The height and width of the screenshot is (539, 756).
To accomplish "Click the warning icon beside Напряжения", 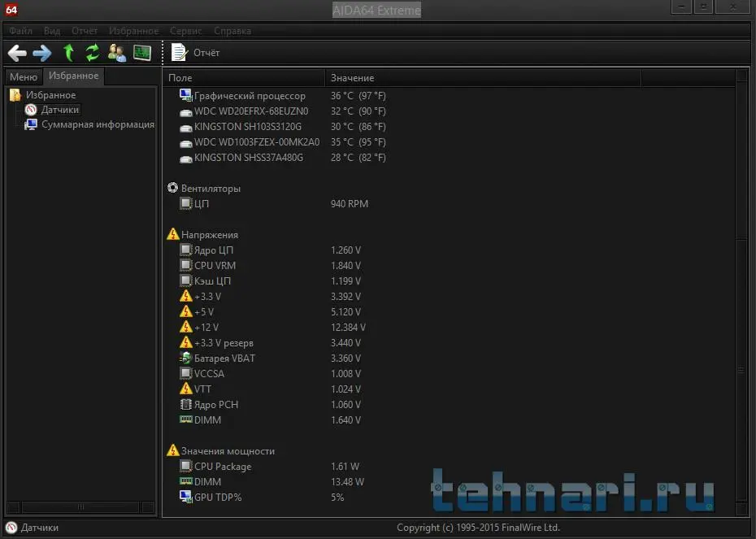I will click(172, 234).
